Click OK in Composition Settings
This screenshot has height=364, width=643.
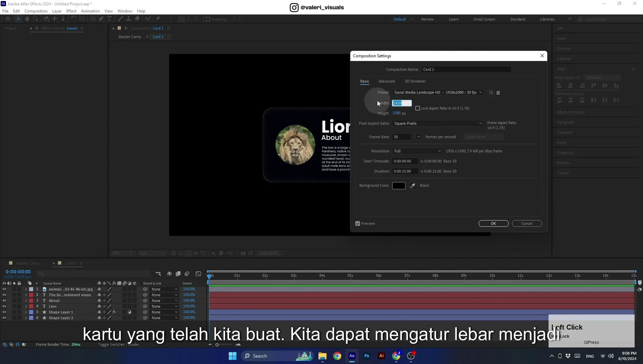coord(493,223)
